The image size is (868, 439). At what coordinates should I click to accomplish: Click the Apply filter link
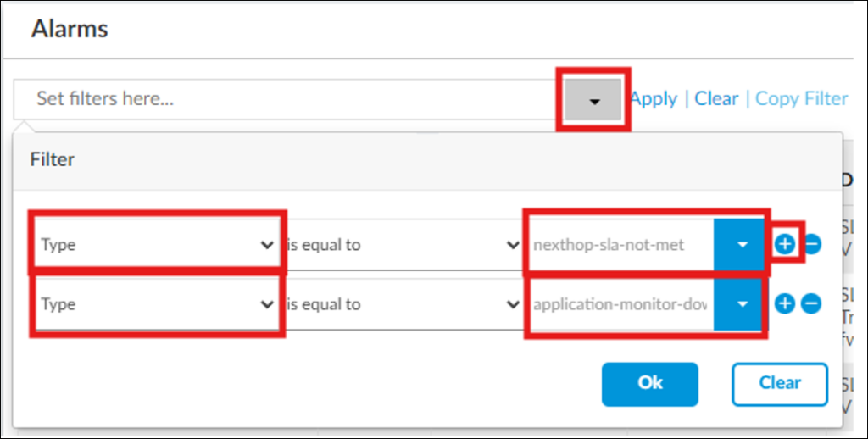pos(654,98)
